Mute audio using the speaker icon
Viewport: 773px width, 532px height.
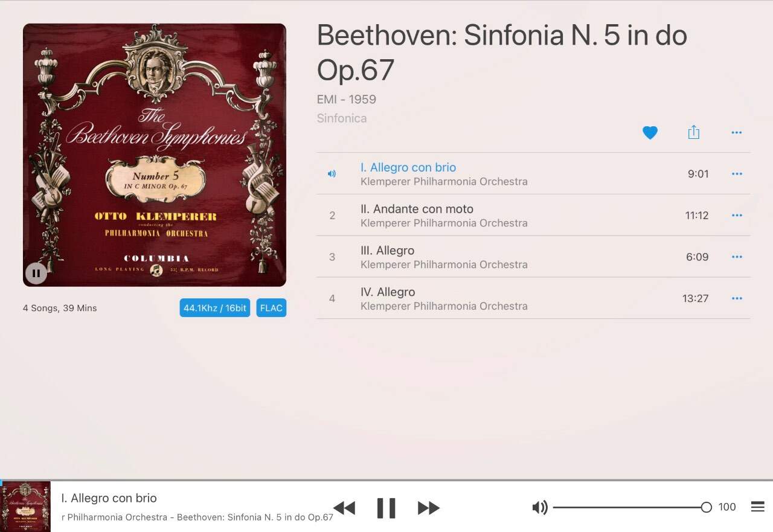(540, 507)
